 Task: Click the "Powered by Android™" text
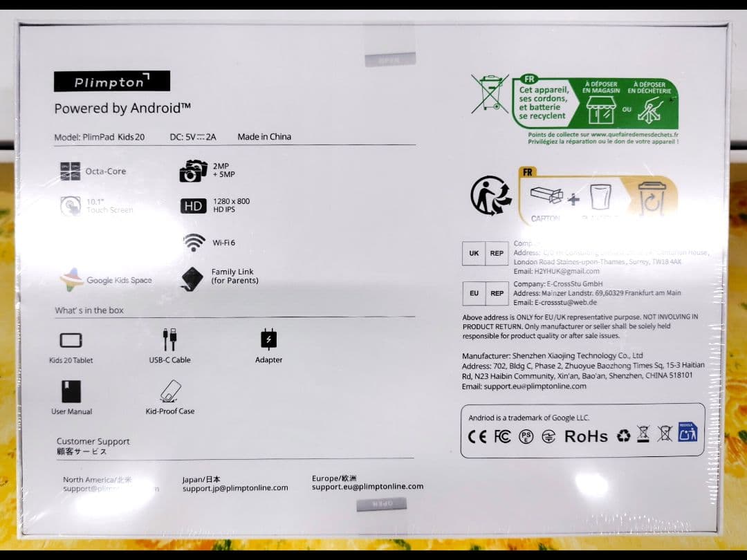(x=123, y=108)
